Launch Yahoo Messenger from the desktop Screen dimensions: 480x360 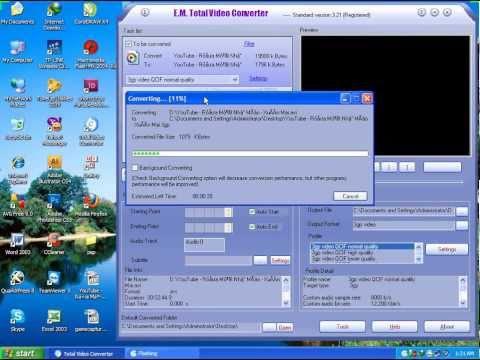(x=54, y=131)
